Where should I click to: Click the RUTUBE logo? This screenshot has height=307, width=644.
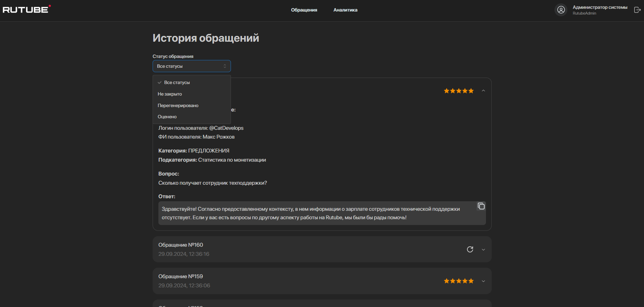click(26, 9)
